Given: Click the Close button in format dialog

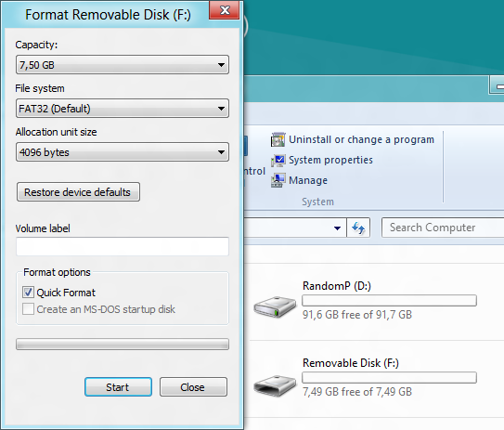Looking at the screenshot, I should [x=193, y=387].
